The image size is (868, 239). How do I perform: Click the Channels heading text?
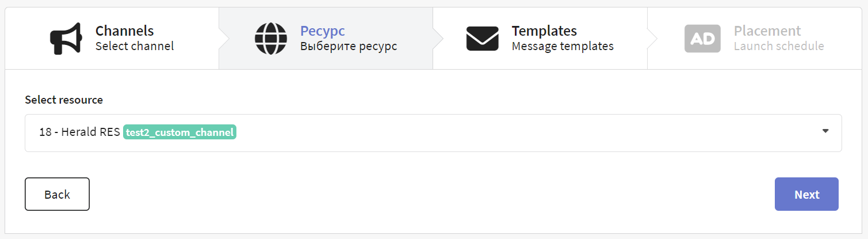coord(125,31)
